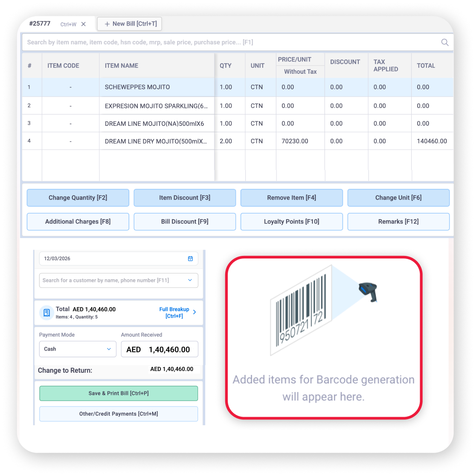Viewport: 476px width, 476px height.
Task: Open the Payment Mode Cash dropdown
Action: [x=78, y=349]
